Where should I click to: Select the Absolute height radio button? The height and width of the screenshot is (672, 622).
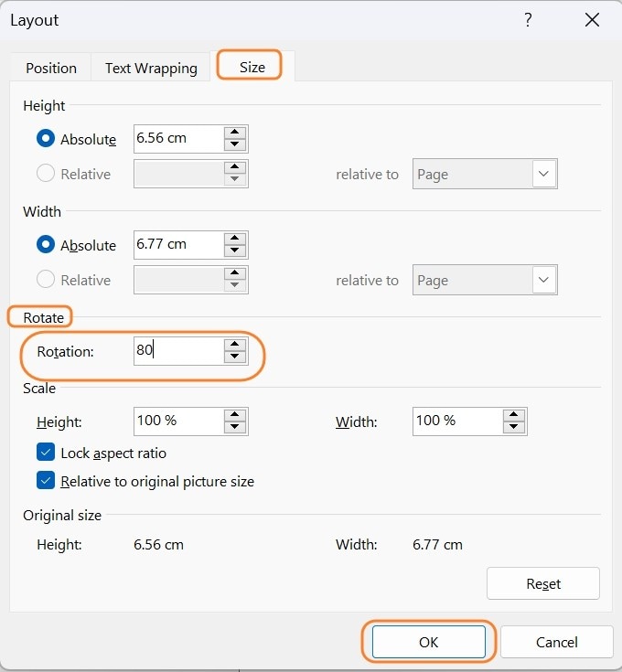46,139
